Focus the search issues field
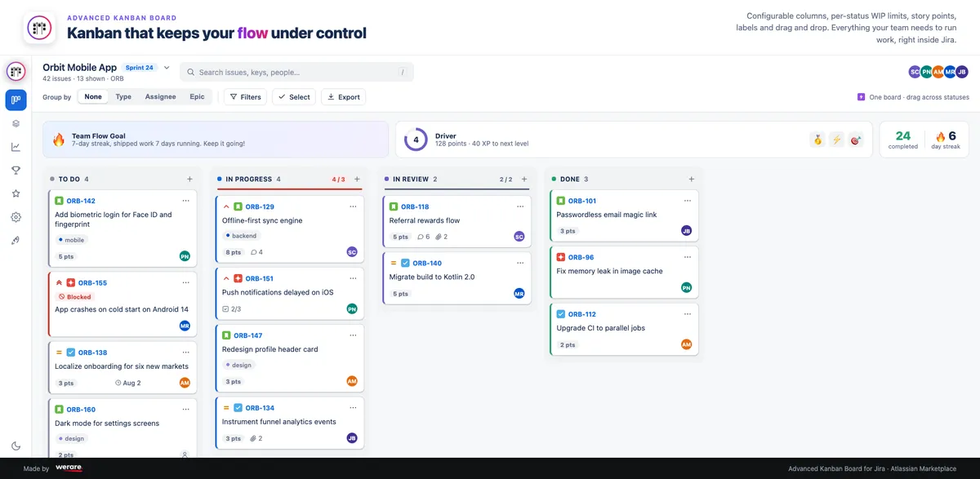 296,72
